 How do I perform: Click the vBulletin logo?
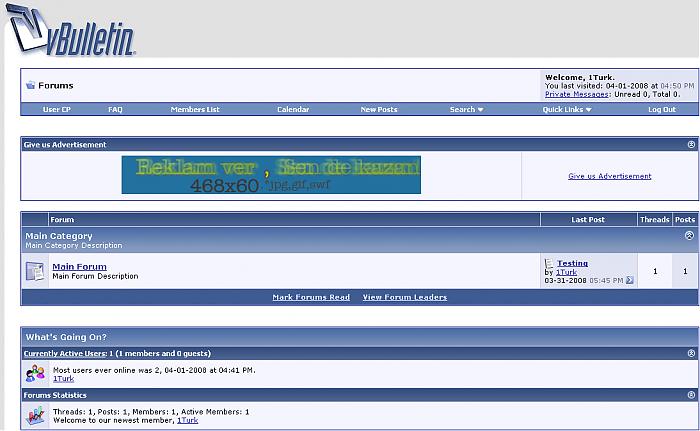tap(72, 31)
